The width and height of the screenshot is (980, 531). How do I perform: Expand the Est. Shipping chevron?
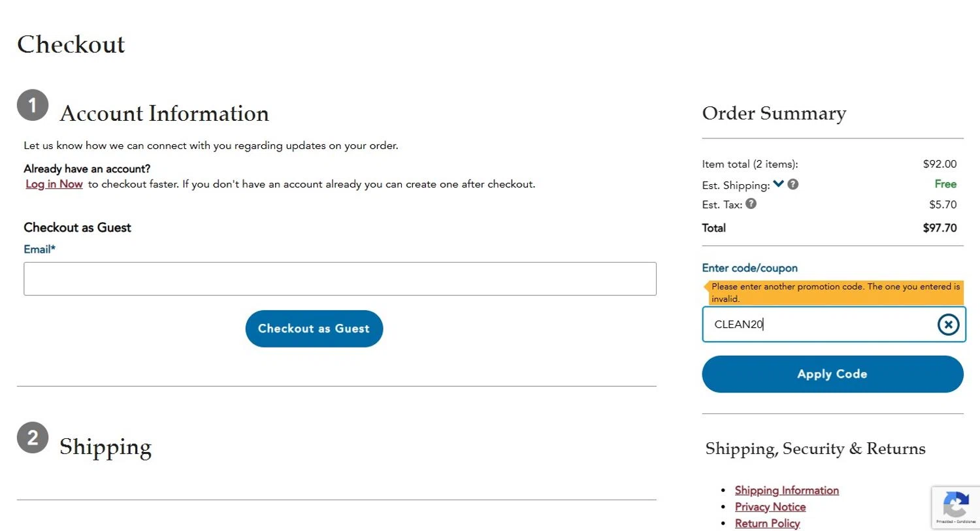[778, 184]
